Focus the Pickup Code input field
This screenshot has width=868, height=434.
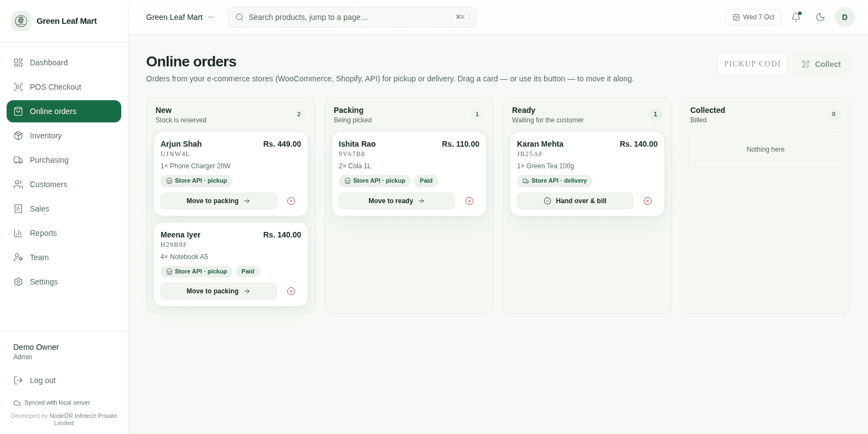(x=752, y=64)
